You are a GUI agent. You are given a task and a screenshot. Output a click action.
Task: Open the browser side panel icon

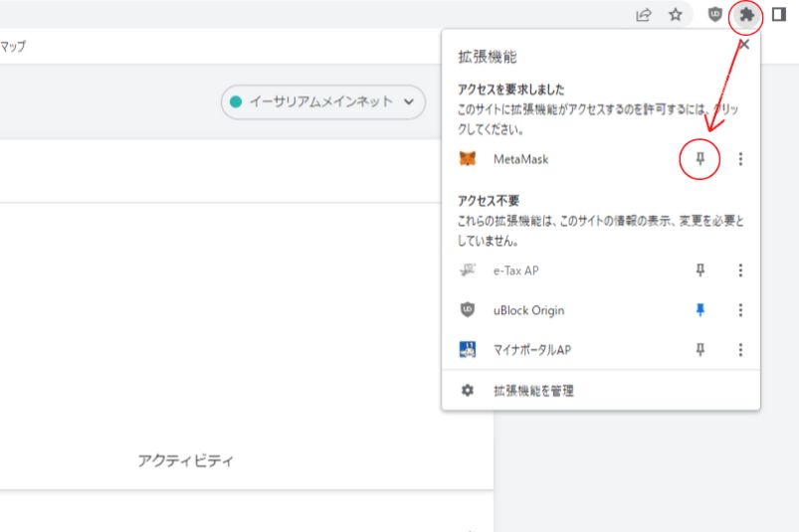click(x=779, y=15)
